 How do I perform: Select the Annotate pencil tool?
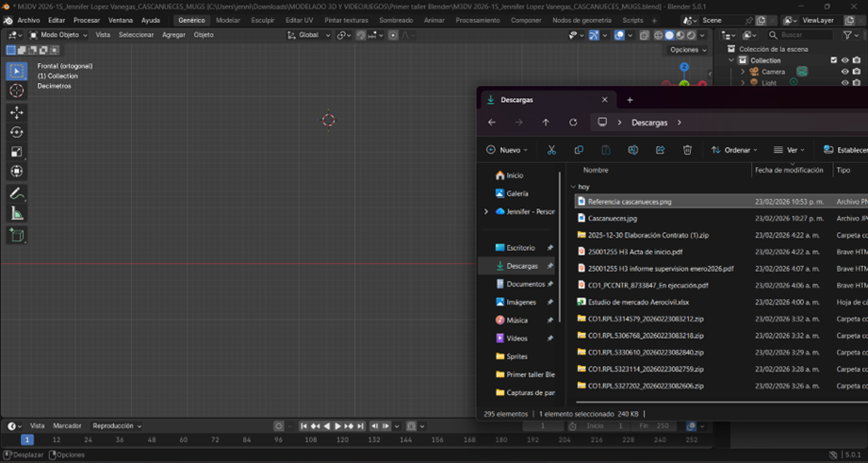coord(17,193)
